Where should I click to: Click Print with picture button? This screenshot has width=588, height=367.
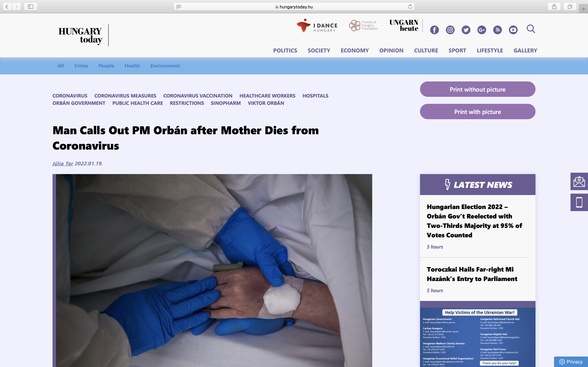[477, 112]
